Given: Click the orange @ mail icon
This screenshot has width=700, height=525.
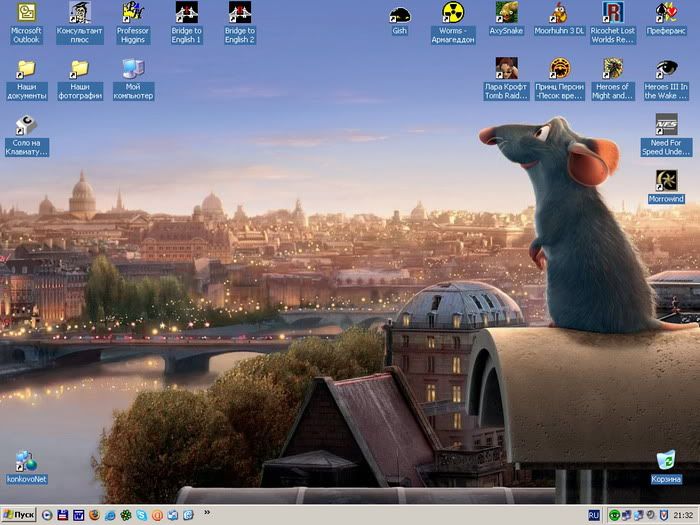Looking at the screenshot, I should pyautogui.click(x=157, y=515).
